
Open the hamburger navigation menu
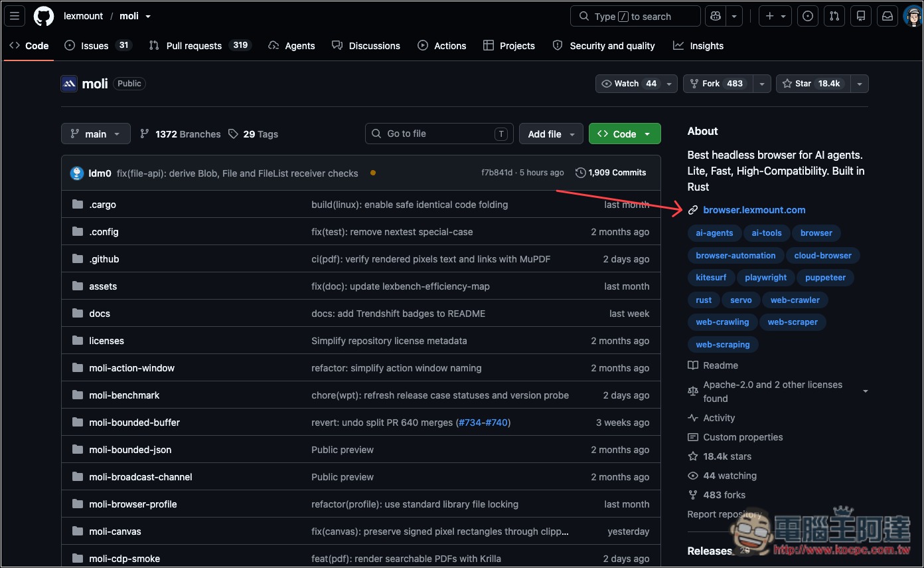[x=15, y=16]
